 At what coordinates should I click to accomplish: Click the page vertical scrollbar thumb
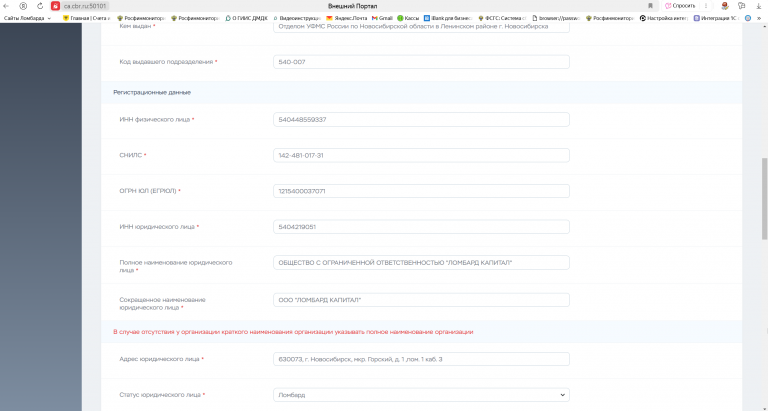(x=765, y=198)
